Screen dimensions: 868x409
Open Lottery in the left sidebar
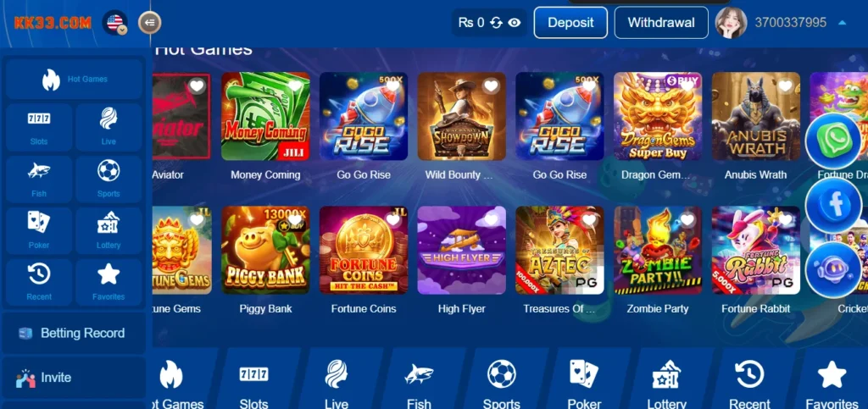pos(108,230)
